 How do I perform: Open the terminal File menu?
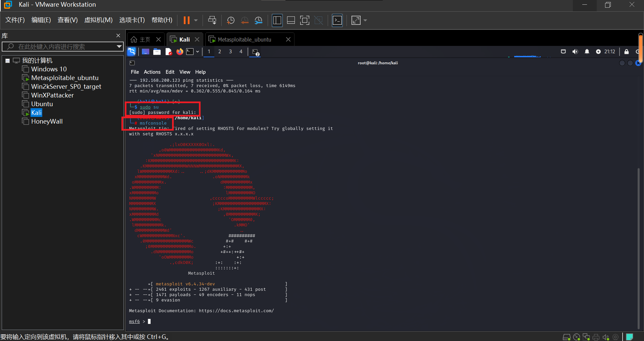(x=135, y=72)
